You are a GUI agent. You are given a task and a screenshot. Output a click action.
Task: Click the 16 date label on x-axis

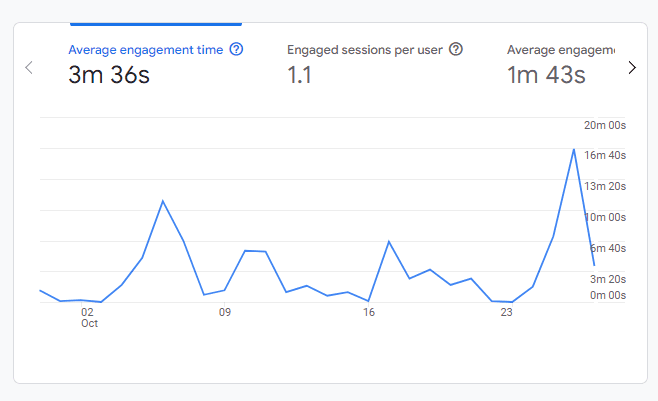369,312
